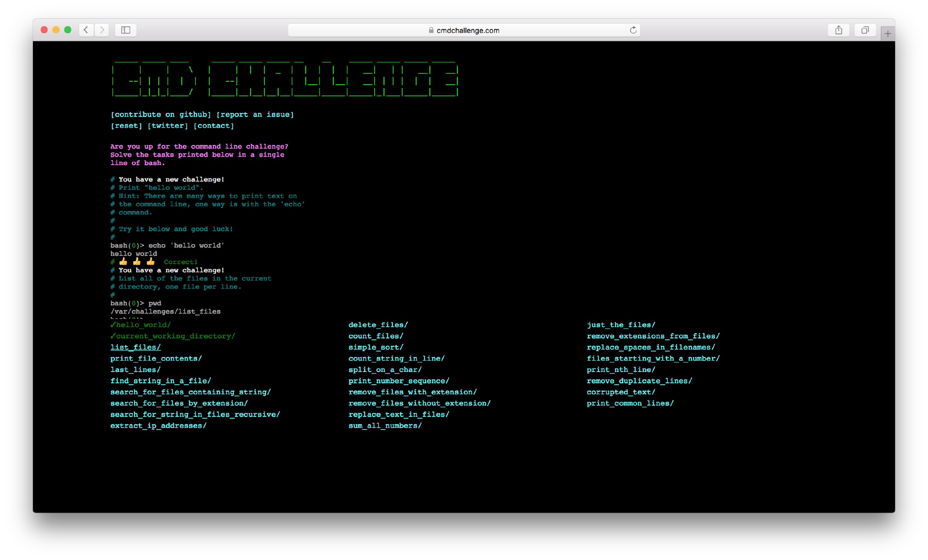Click the /var/challenges/list_files output line

point(165,311)
